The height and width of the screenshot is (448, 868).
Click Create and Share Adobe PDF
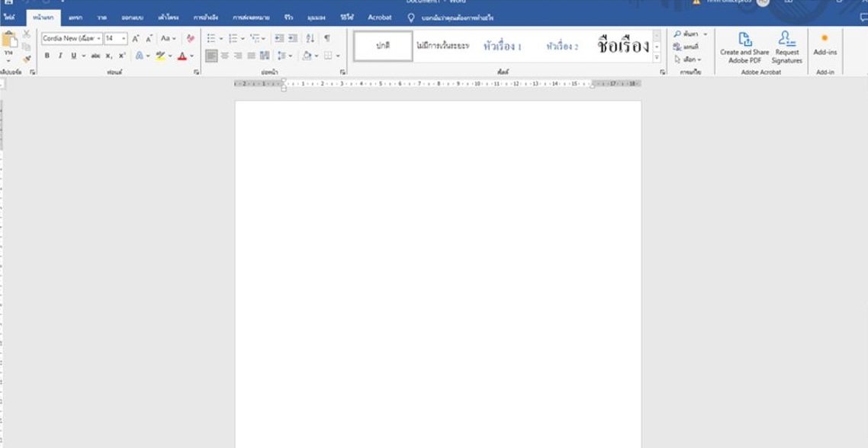tap(744, 47)
